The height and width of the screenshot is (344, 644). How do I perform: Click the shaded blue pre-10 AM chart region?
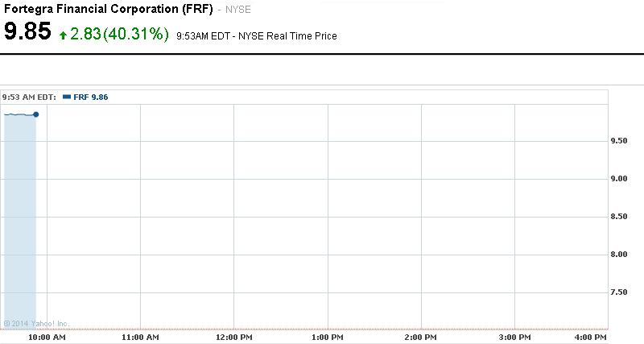[x=20, y=226]
